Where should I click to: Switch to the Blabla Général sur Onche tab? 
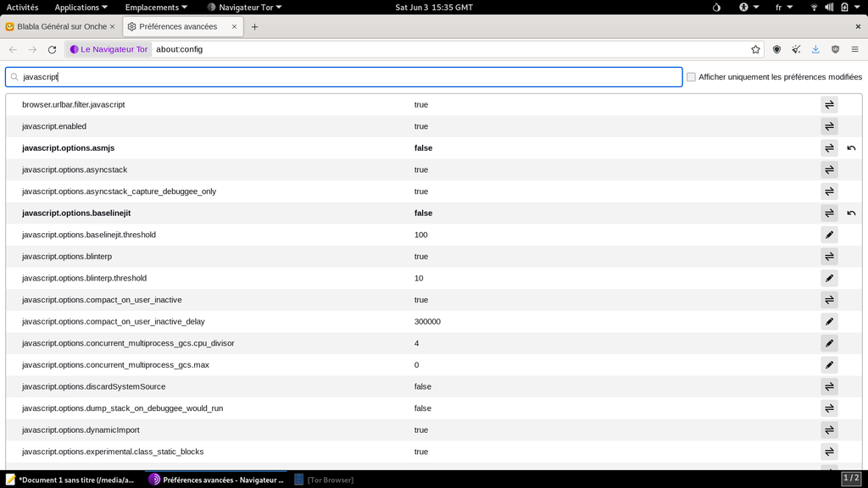point(59,26)
